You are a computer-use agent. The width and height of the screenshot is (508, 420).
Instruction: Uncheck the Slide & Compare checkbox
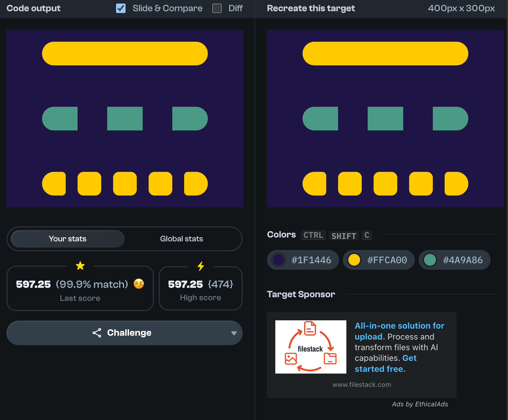[121, 8]
